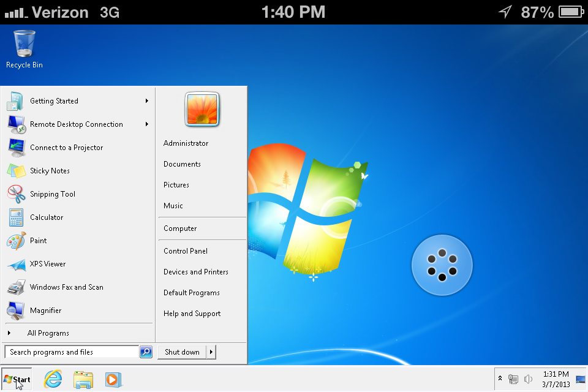Open Pictures library
The image size is (588, 392).
point(176,184)
